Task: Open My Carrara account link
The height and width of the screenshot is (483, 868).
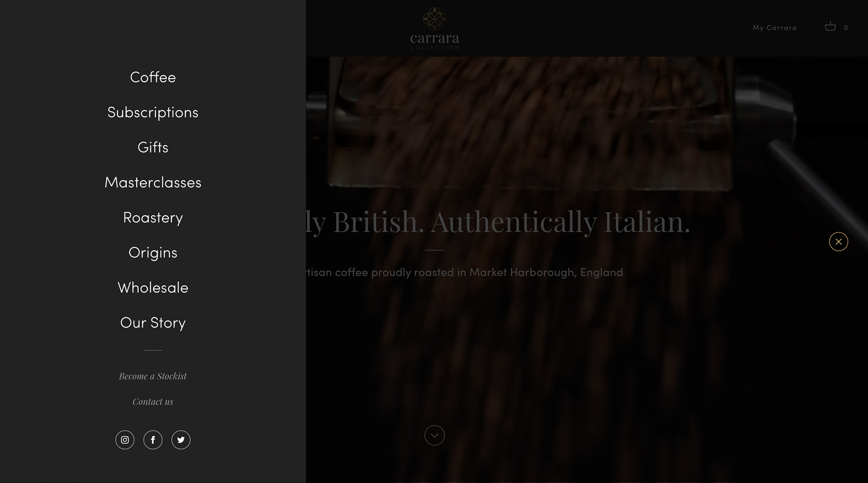Action: 775,27
